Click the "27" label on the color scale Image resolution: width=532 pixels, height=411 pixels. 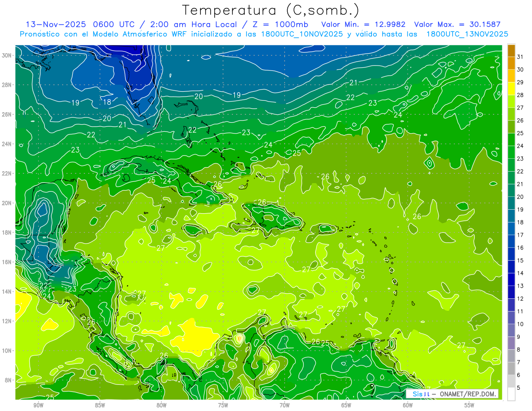(x=520, y=107)
